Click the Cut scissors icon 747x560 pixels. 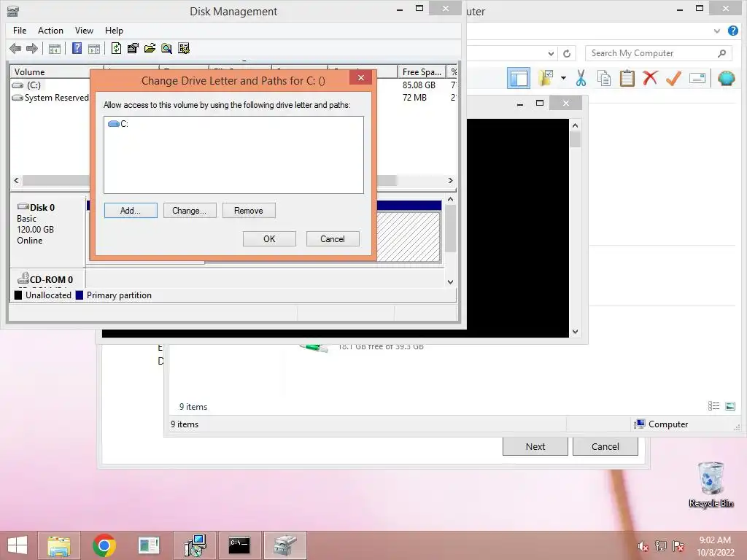point(581,78)
